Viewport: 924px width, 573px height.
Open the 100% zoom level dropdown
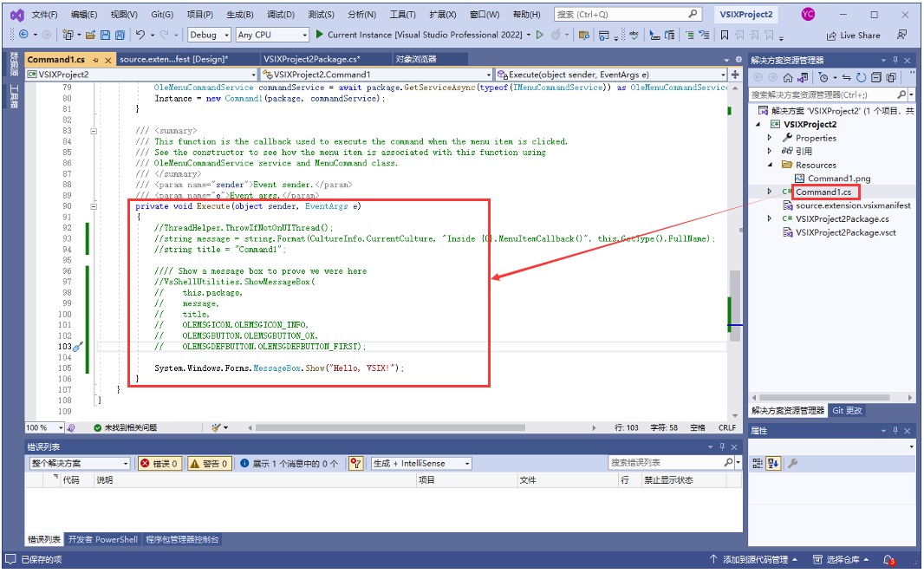coord(44,427)
